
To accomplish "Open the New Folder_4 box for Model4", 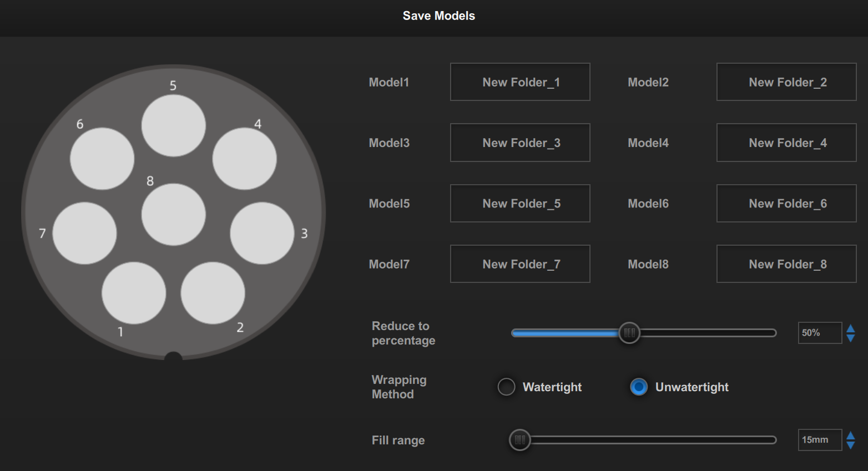I will 786,143.
